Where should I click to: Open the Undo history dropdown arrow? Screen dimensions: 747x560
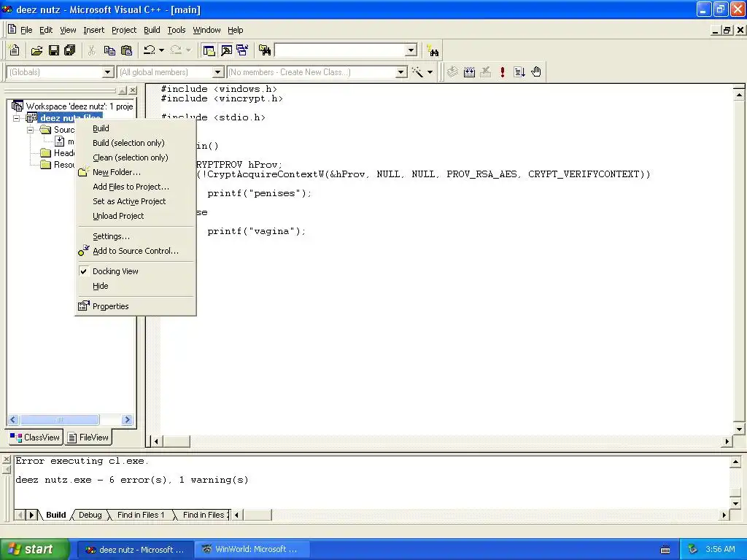click(161, 50)
